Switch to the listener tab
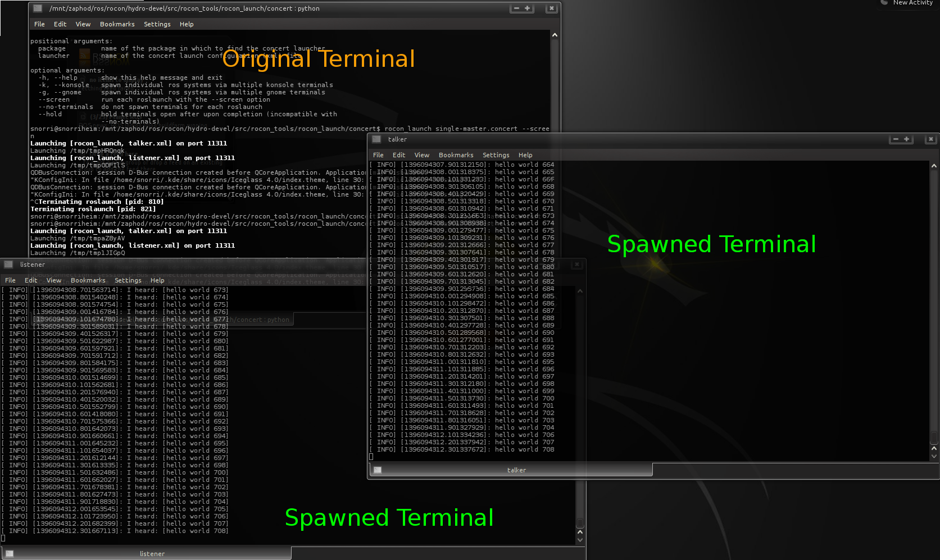The height and width of the screenshot is (560, 940). tap(152, 554)
